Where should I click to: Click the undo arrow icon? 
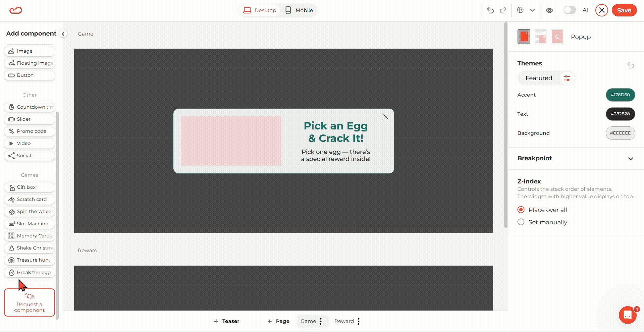[x=490, y=10]
